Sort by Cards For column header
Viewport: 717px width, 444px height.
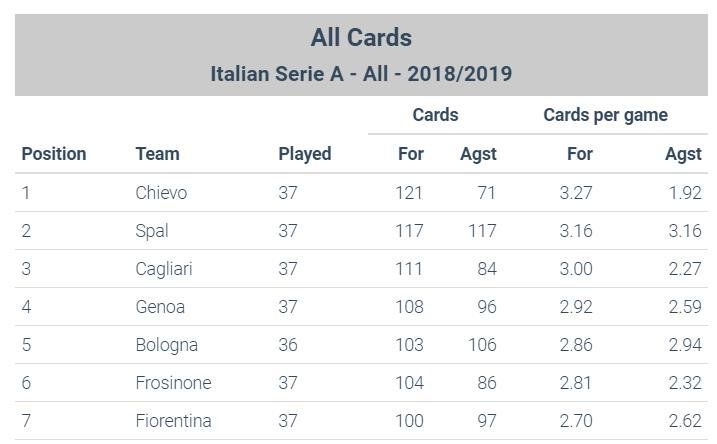click(x=410, y=154)
